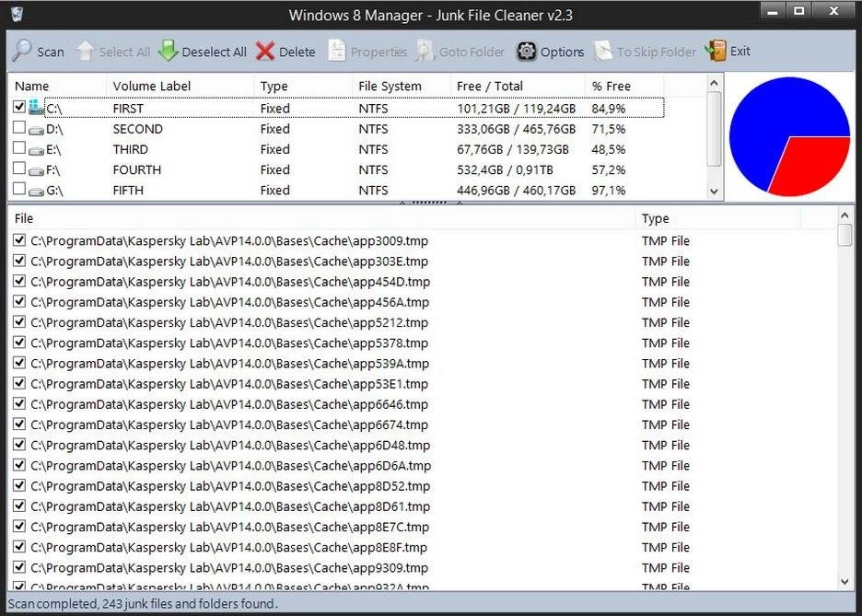Viewport: 862px width, 616px height.
Task: Click the Exit door icon
Action: pos(716,51)
